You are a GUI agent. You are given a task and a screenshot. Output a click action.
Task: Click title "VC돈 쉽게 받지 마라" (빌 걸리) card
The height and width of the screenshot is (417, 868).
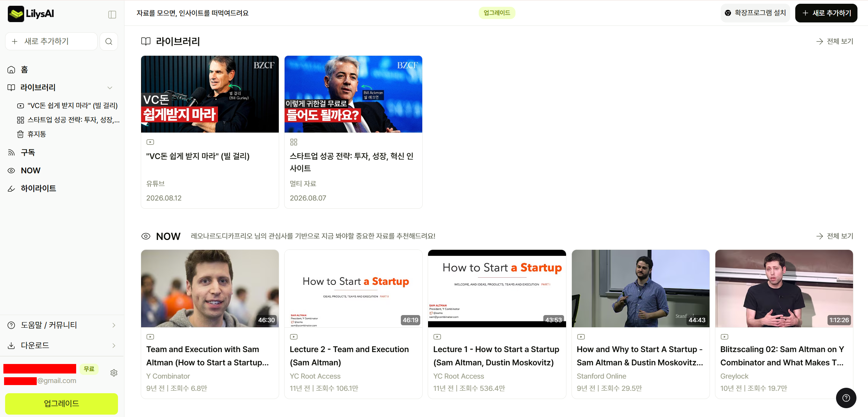tap(198, 156)
